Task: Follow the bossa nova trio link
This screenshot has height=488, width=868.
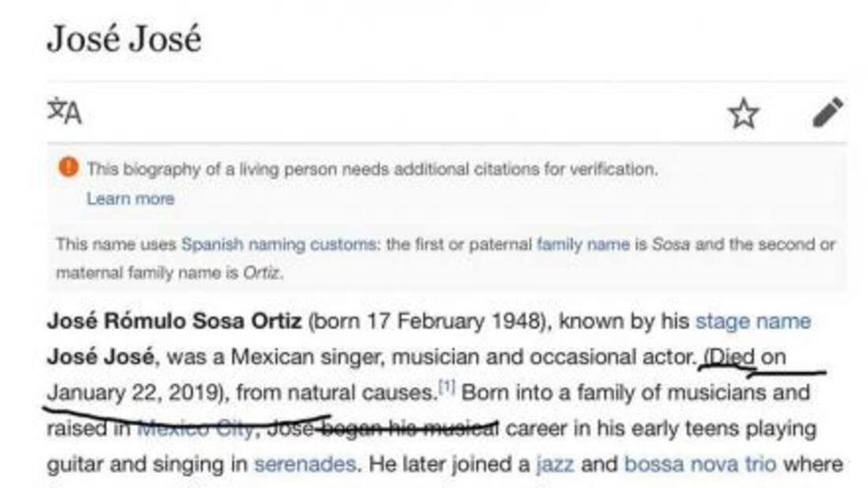Action: pyautogui.click(x=700, y=464)
